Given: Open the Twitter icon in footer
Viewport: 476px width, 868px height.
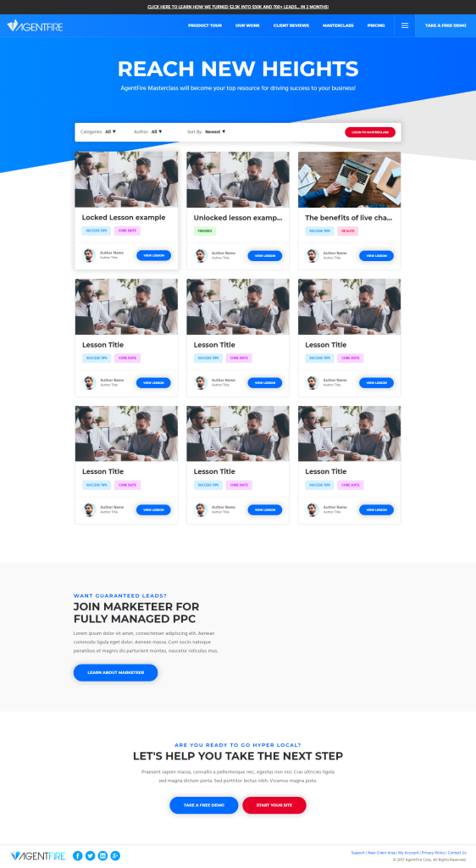Looking at the screenshot, I should coord(90,856).
